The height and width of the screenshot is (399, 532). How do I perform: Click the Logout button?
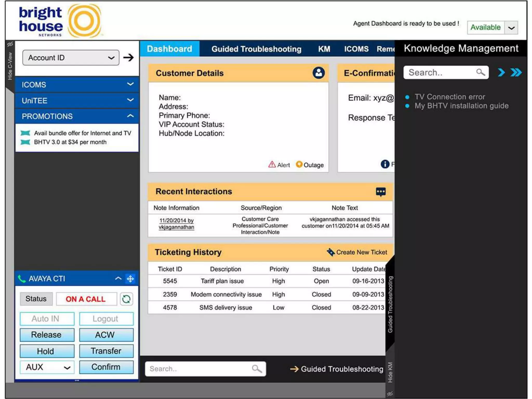pyautogui.click(x=106, y=319)
